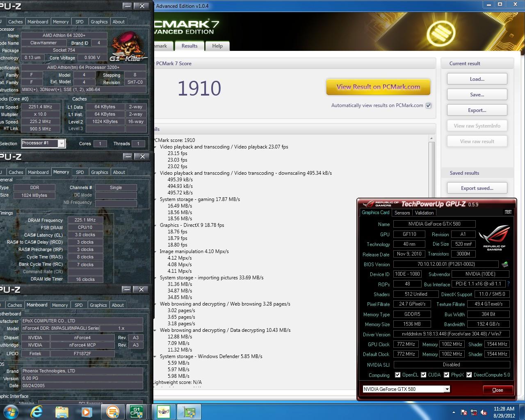Collapse Web browsing 3.28 pages/s row
Image resolution: width=525 pixels, height=420 pixels.
click(155, 304)
